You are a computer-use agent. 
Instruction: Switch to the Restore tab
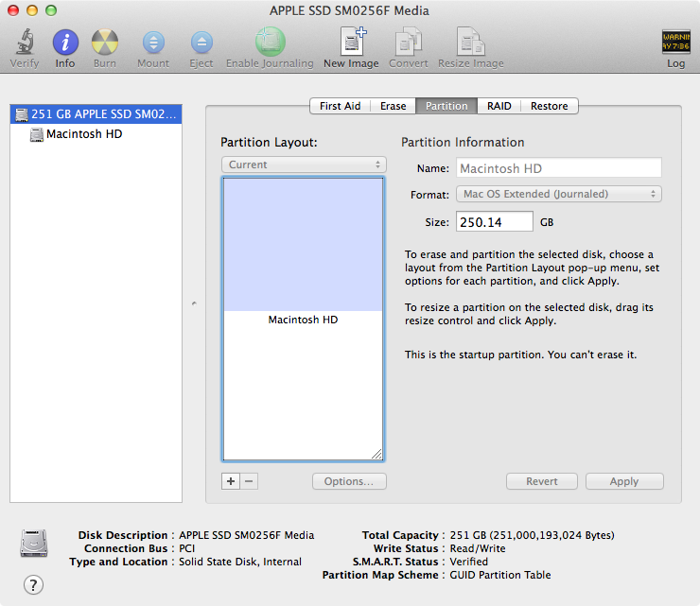549,106
